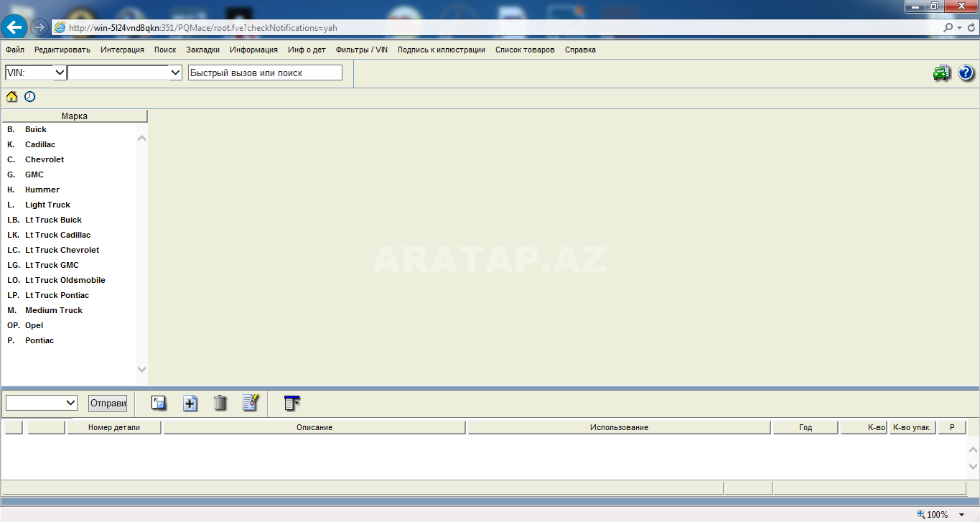Click the Быстрый вызов или поиск field
This screenshot has height=522, width=980.
(x=265, y=73)
